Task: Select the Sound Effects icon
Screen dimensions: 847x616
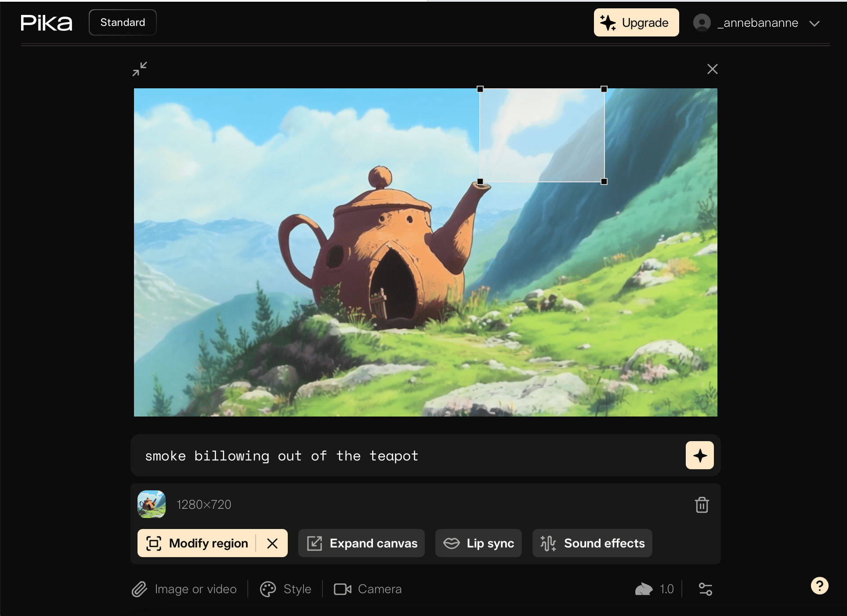Action: click(x=548, y=543)
